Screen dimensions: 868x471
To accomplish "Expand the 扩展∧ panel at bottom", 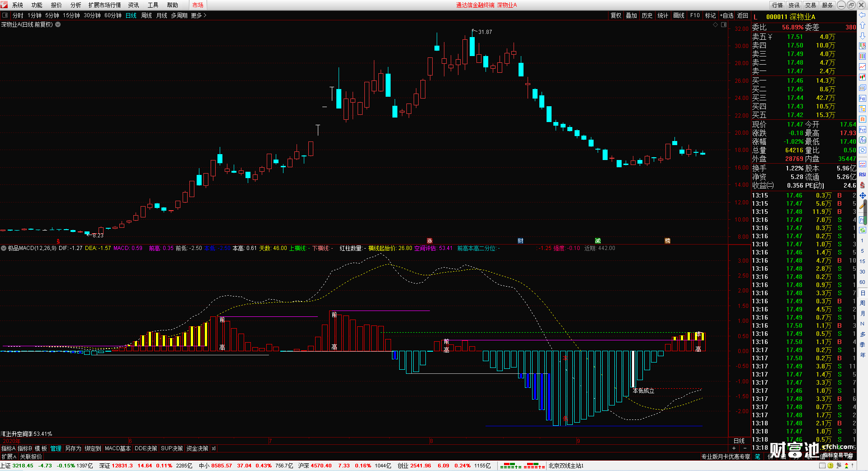I will coord(9,457).
